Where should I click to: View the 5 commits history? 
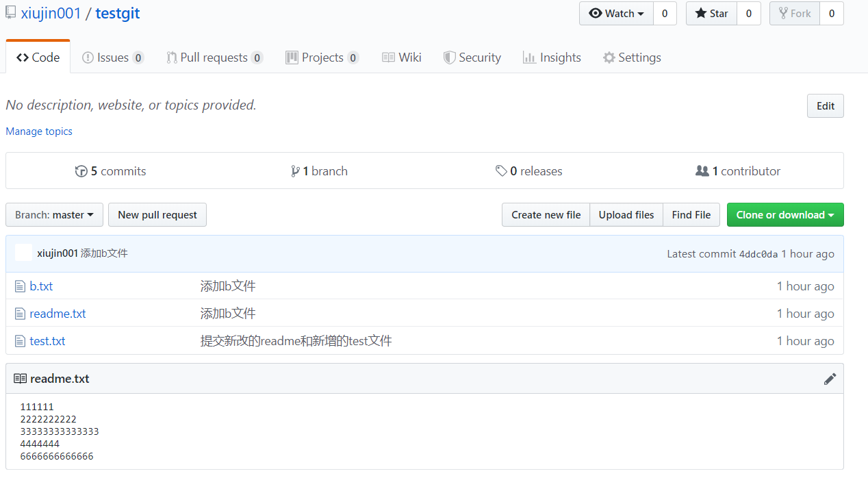(110, 171)
